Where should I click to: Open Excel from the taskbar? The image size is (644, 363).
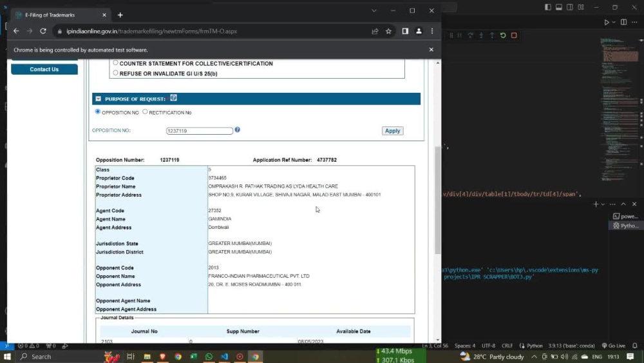[x=193, y=357]
